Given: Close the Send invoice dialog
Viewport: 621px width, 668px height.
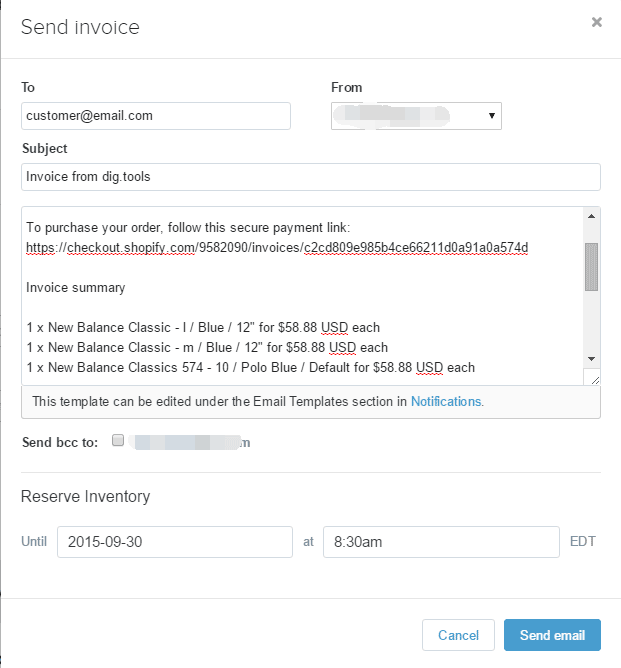Looking at the screenshot, I should click(597, 22).
